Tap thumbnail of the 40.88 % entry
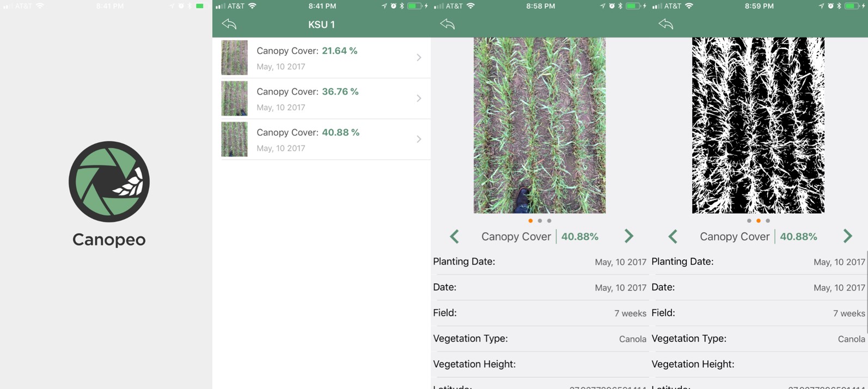The width and height of the screenshot is (868, 389). click(x=234, y=139)
